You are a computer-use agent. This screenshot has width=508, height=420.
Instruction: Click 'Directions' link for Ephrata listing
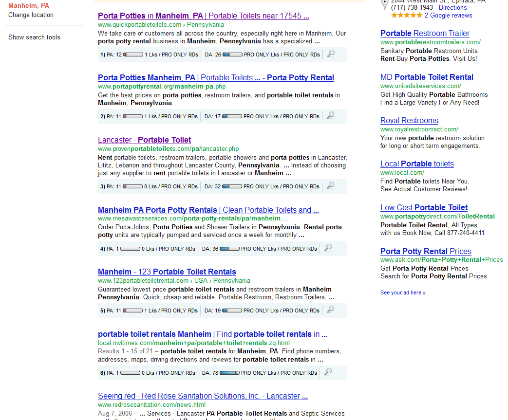(x=452, y=7)
